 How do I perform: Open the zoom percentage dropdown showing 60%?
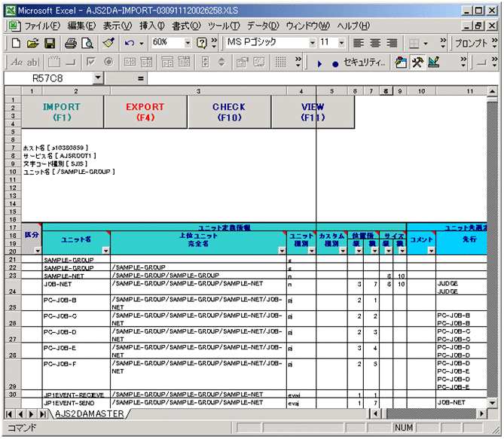[188, 44]
